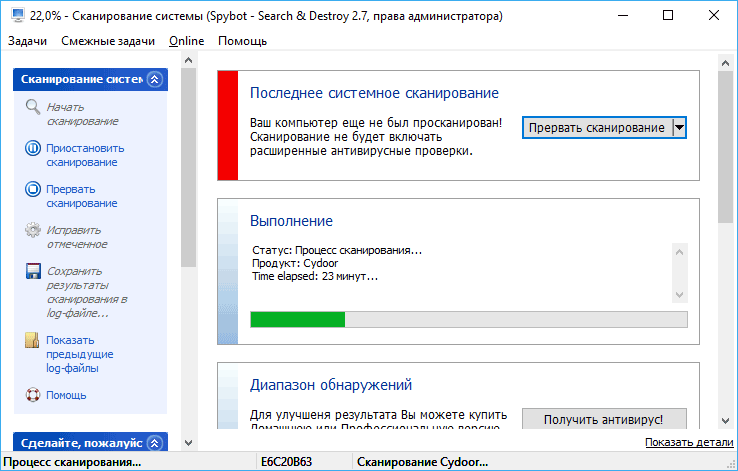Collapse the Сделайте, пожалуйста sidebar panel
This screenshot has height=471, width=738.
[x=154, y=443]
